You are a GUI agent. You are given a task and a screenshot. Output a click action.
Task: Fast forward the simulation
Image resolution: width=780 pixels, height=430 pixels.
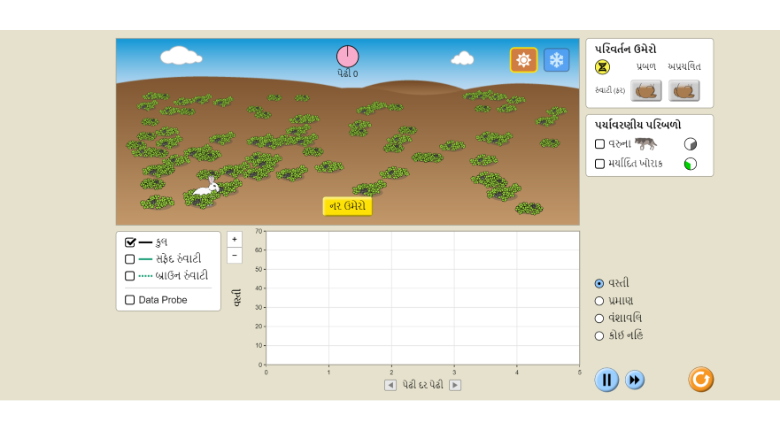[x=634, y=380]
